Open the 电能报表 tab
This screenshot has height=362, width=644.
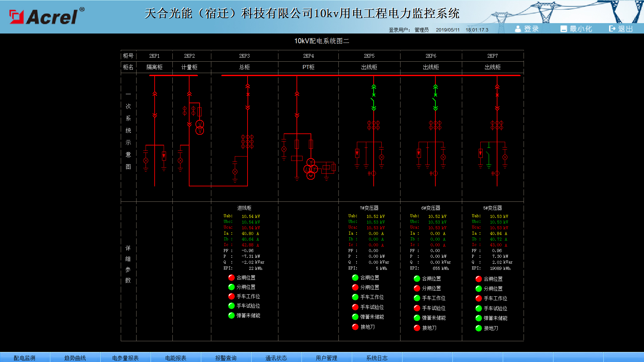(x=176, y=358)
